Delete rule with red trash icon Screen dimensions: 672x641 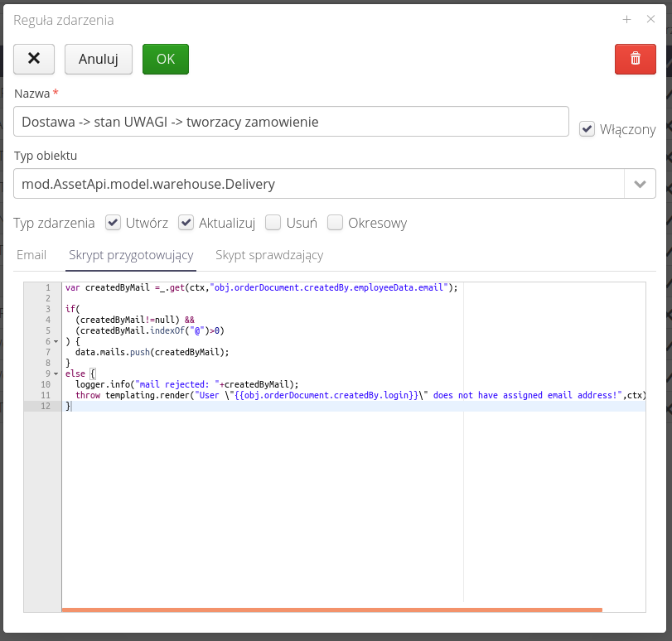[x=635, y=59]
